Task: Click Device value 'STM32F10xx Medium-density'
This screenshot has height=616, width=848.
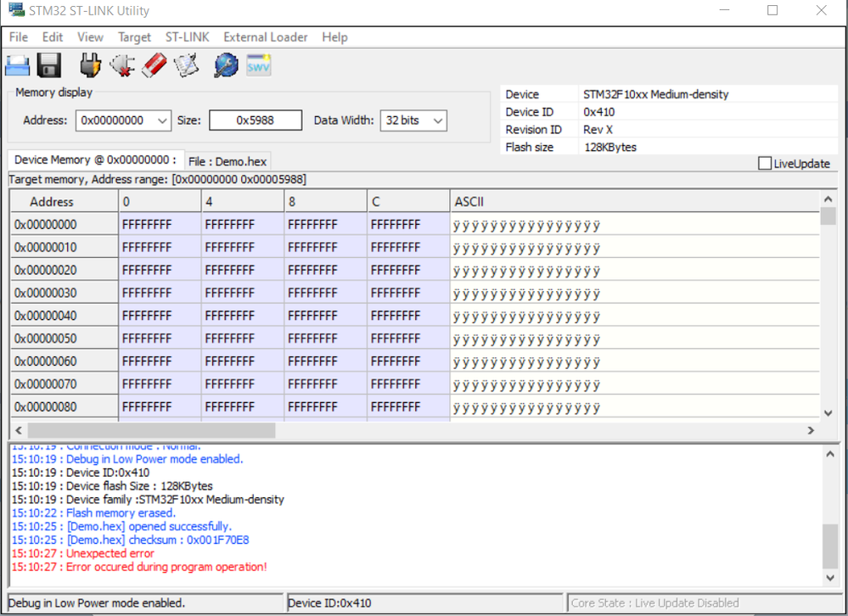Action: [655, 94]
